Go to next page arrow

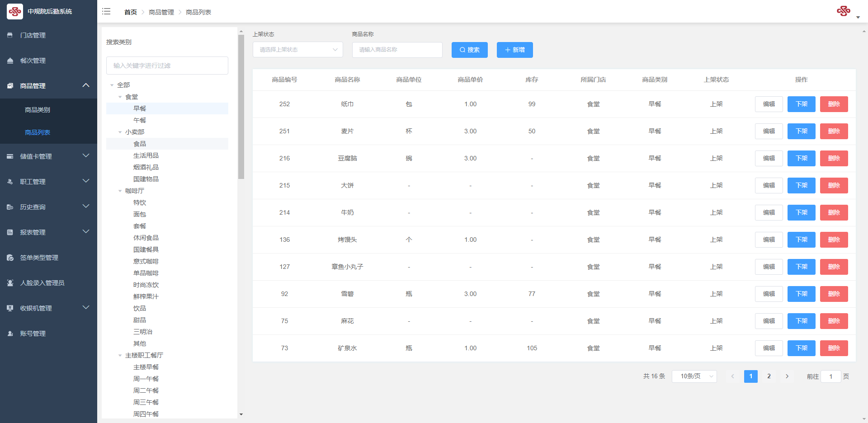(x=787, y=376)
